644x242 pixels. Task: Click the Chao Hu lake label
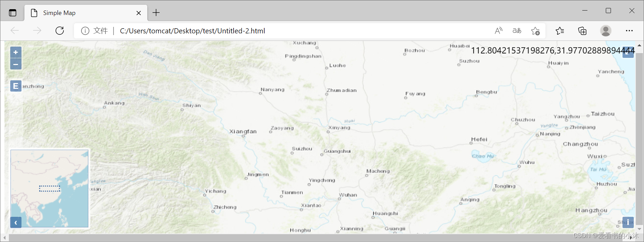(483, 156)
